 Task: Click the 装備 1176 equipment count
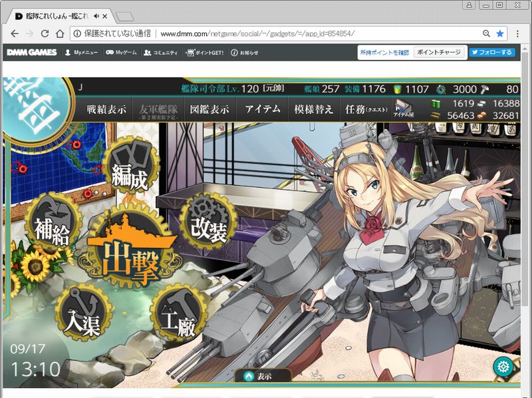click(365, 89)
